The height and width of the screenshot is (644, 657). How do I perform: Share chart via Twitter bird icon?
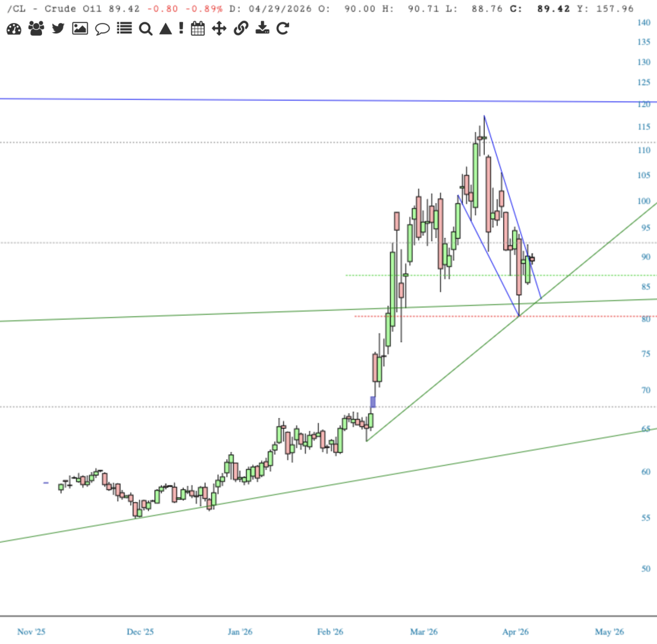tap(58, 29)
